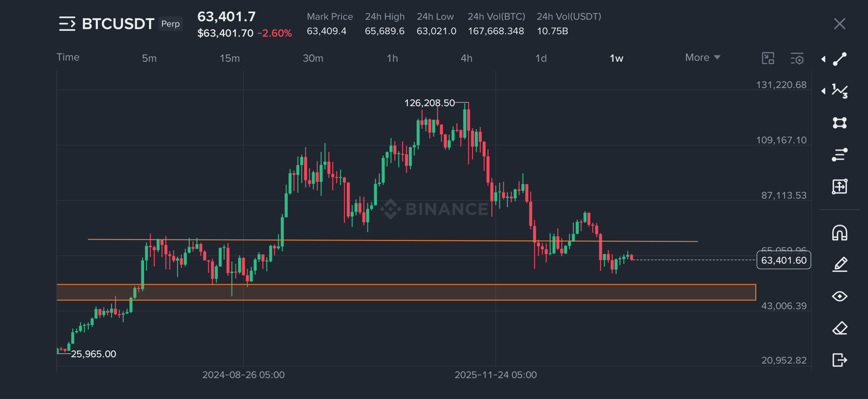Viewport: 868px width, 399px height.
Task: Open the More intervals dropdown
Action: point(703,57)
